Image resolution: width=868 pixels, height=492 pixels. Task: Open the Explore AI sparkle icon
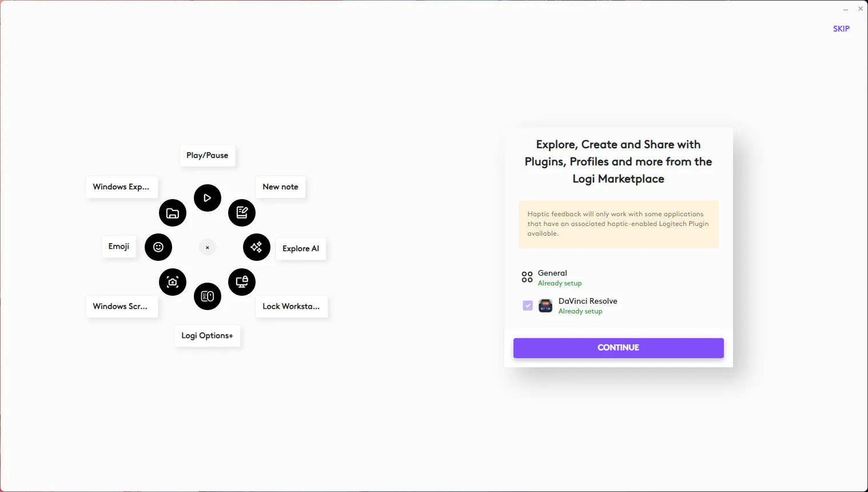tap(256, 247)
